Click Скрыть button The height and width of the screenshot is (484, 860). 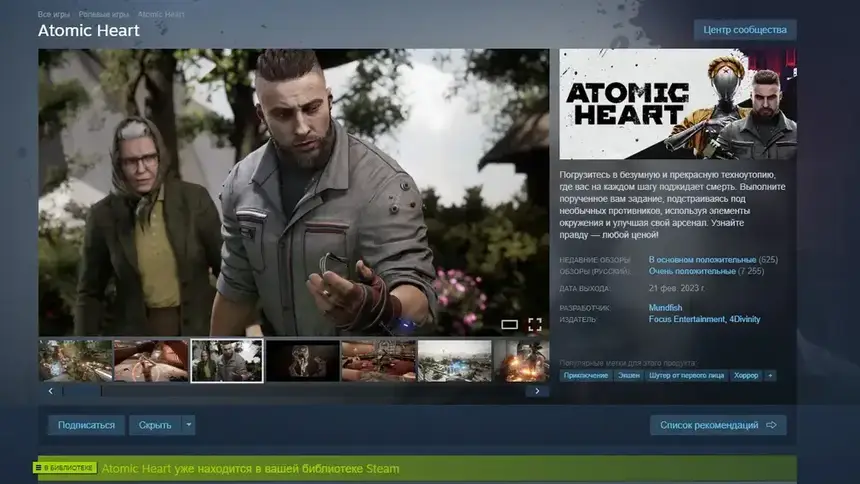(155, 425)
